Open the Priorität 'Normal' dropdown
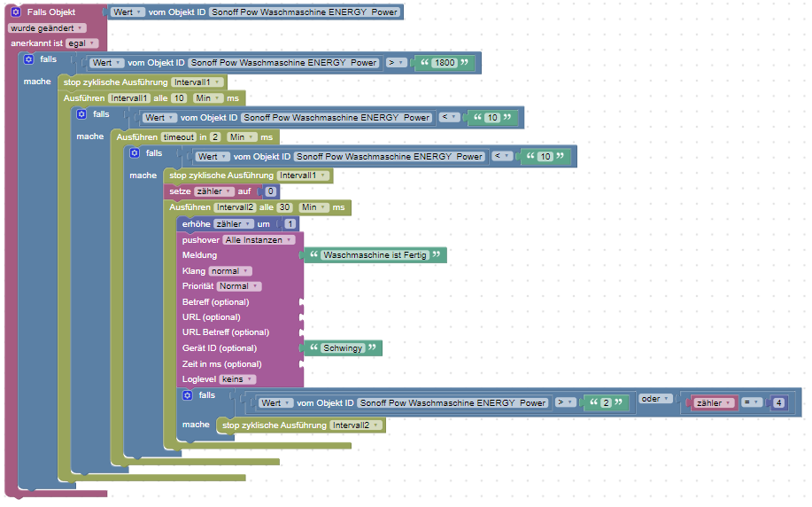812x507 pixels. click(239, 285)
